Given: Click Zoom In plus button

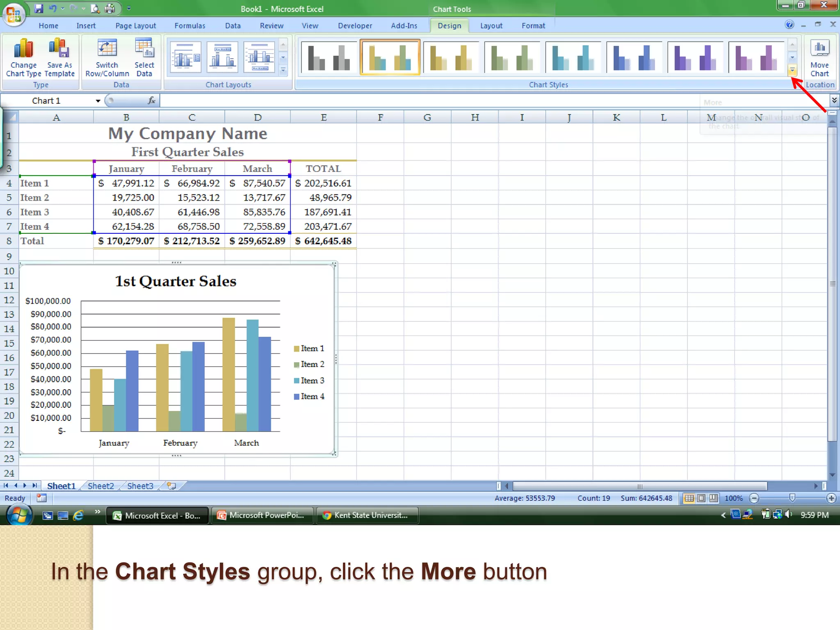Looking at the screenshot, I should [831, 498].
